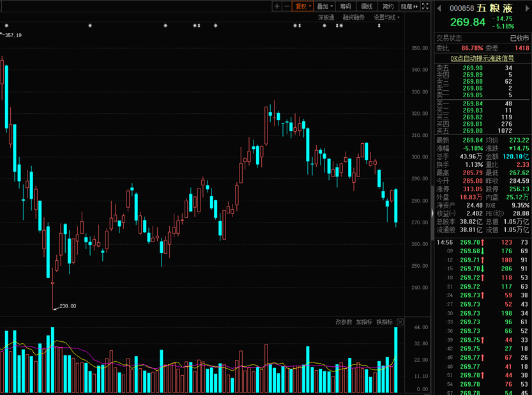Screen dimensions: 532x395
Task: Select the 卖一 ask price 269.85
Action: (473, 95)
